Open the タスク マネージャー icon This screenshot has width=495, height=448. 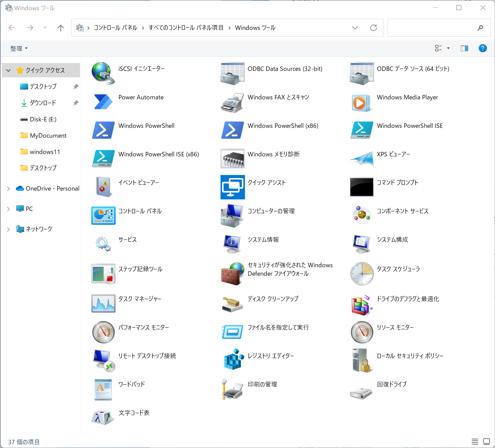(103, 304)
